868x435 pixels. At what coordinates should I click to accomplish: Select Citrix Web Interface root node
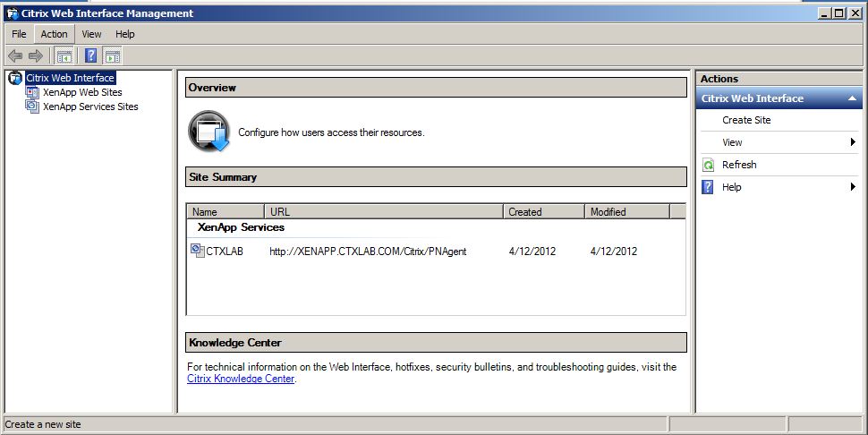tap(71, 78)
